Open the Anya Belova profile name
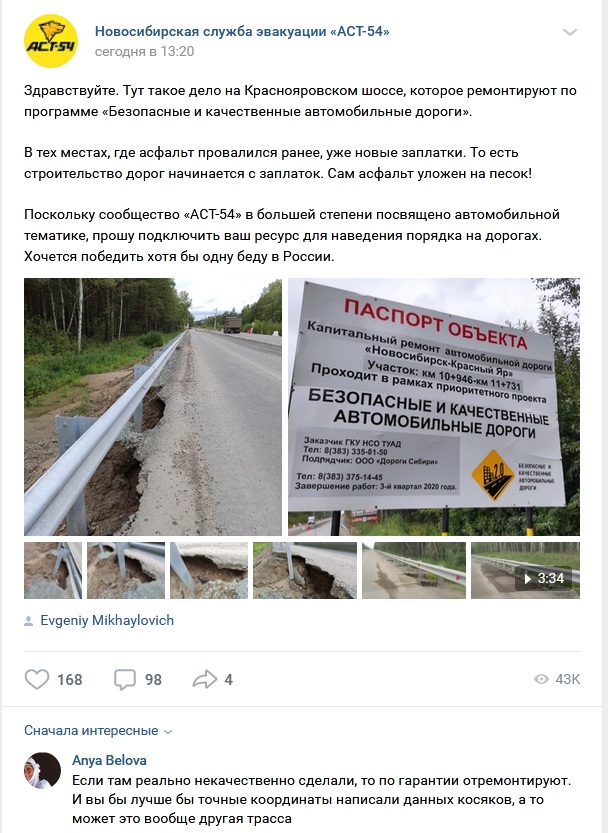 click(x=109, y=760)
